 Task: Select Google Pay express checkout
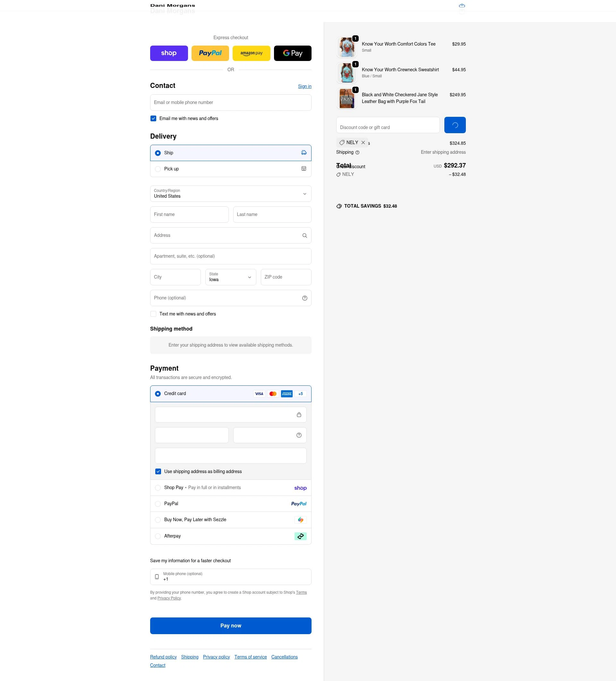(x=293, y=53)
